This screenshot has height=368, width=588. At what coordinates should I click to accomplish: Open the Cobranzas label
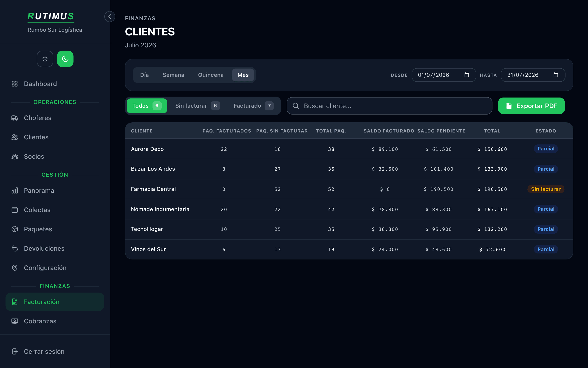40,321
